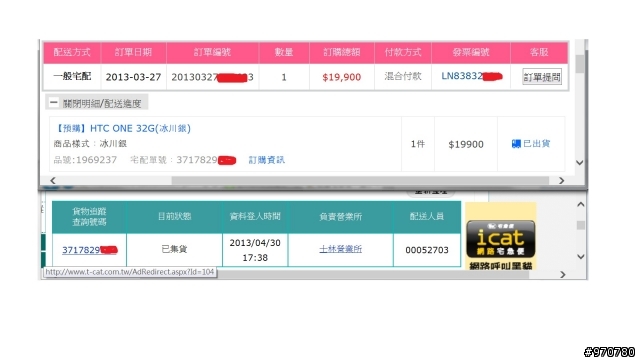Click the 配送方式 column header

click(x=72, y=52)
